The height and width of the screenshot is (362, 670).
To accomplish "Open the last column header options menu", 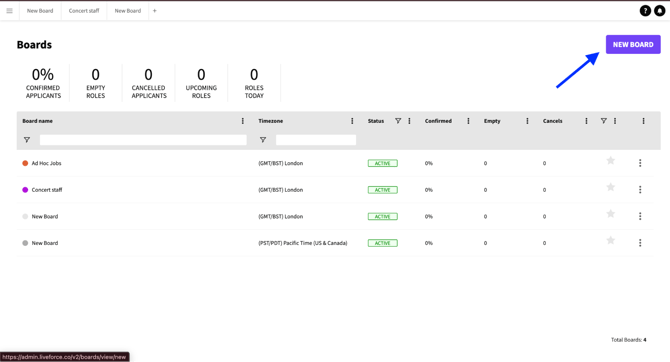I will 644,121.
